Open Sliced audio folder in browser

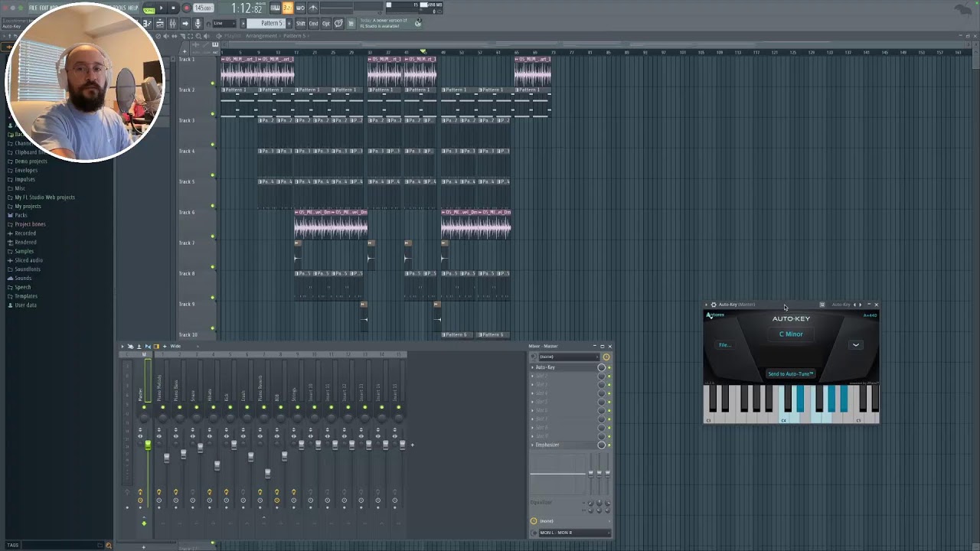click(x=28, y=260)
